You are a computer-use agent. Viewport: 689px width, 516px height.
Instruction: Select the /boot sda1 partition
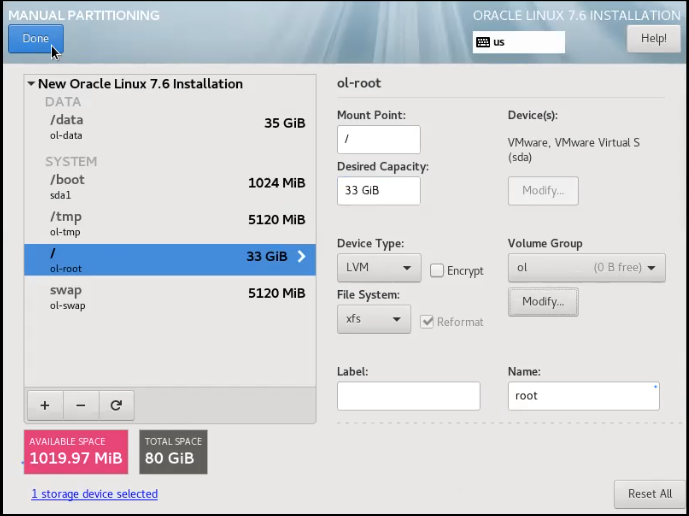[x=170, y=186]
